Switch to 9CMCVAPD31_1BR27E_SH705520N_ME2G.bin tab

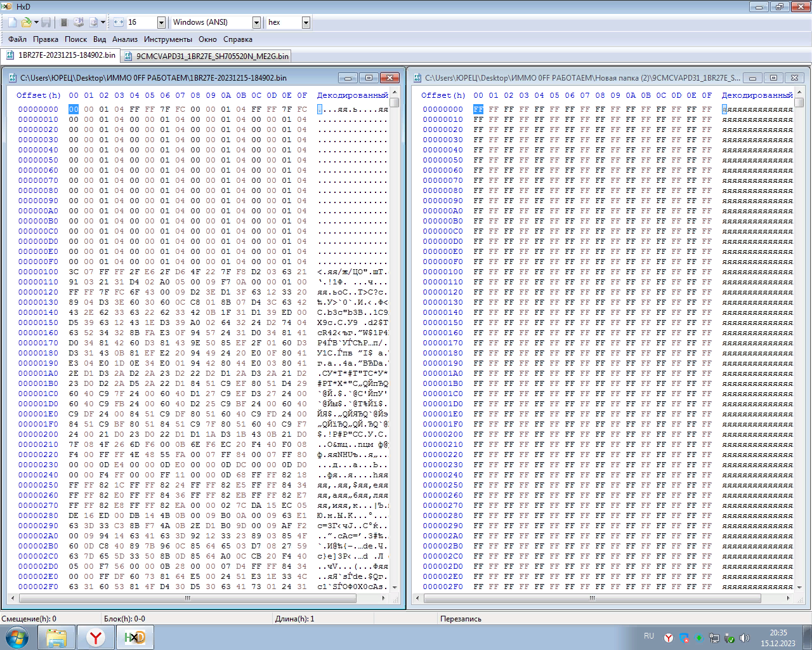(x=207, y=56)
